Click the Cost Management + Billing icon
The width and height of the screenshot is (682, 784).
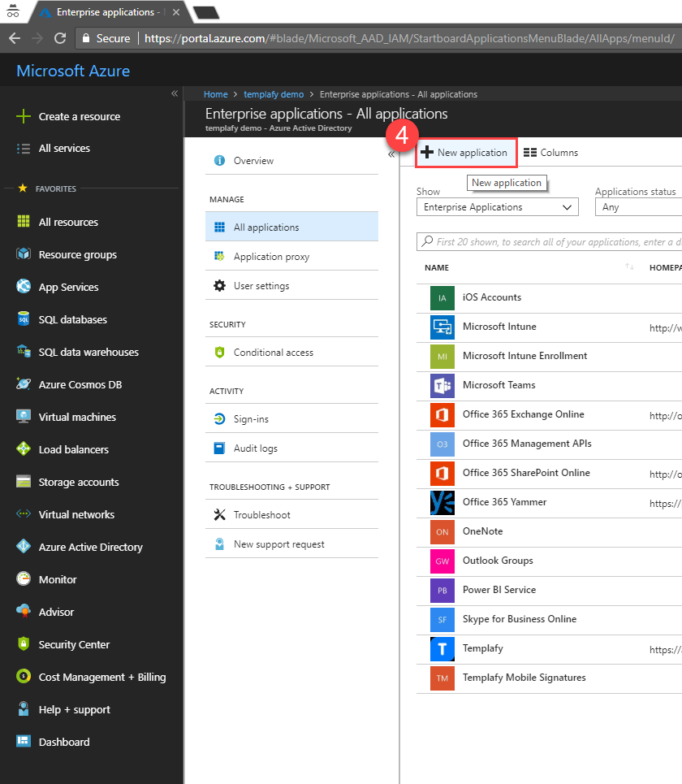[x=23, y=677]
